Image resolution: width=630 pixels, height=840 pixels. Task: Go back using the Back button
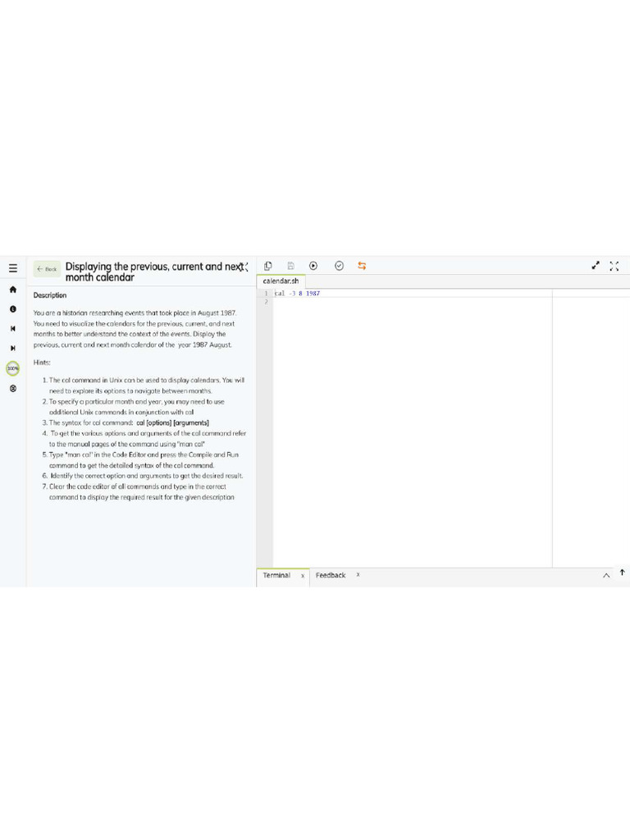pos(47,269)
